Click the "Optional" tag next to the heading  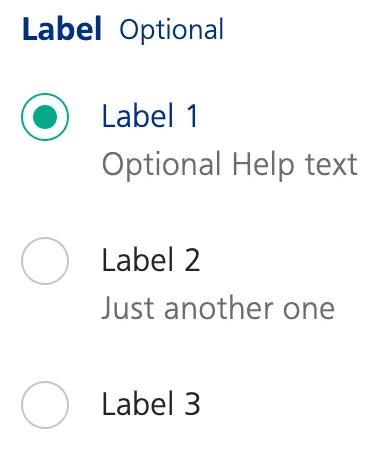(x=171, y=31)
